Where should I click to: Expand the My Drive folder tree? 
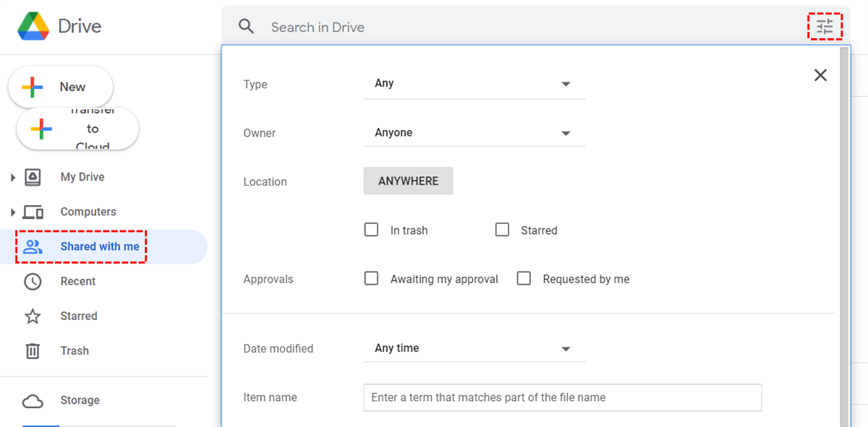click(12, 177)
